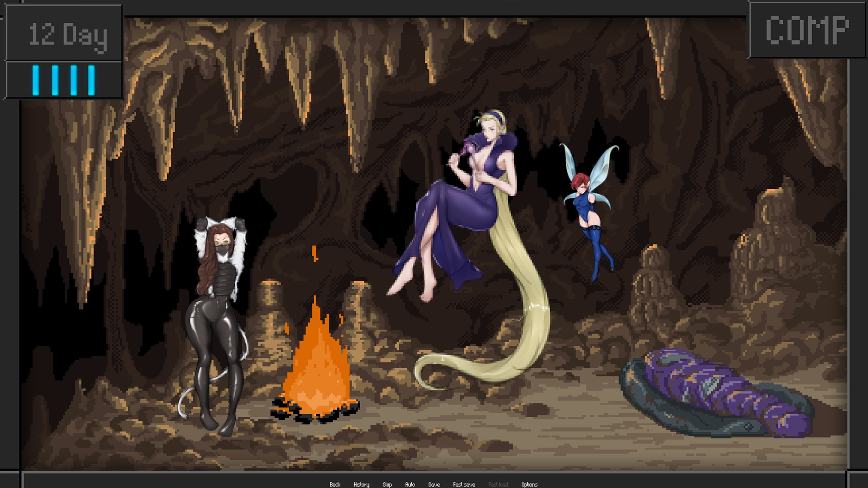Click the red-haired fairy character
Image resolution: width=868 pixels, height=488 pixels.
pos(589,217)
